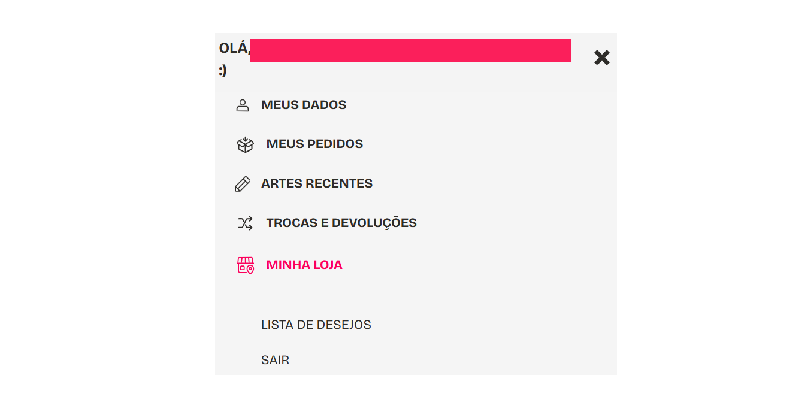Click the shuffle arrows exchange icon
Image resolution: width=800 pixels, height=412 pixels.
[245, 223]
